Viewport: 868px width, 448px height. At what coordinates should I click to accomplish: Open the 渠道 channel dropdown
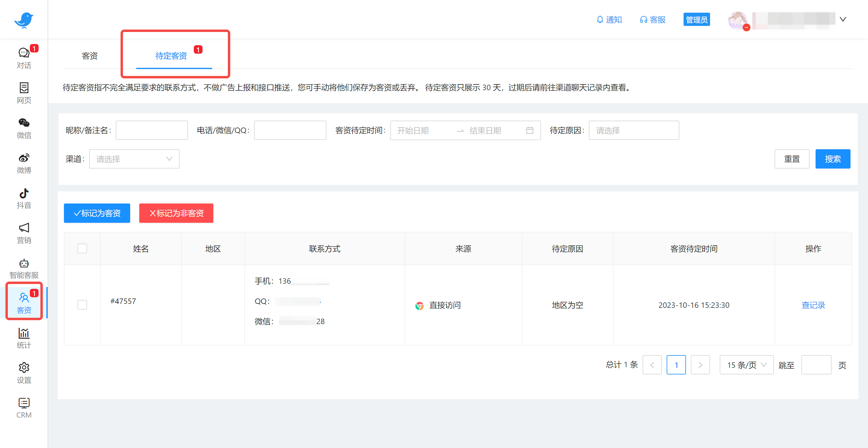134,159
